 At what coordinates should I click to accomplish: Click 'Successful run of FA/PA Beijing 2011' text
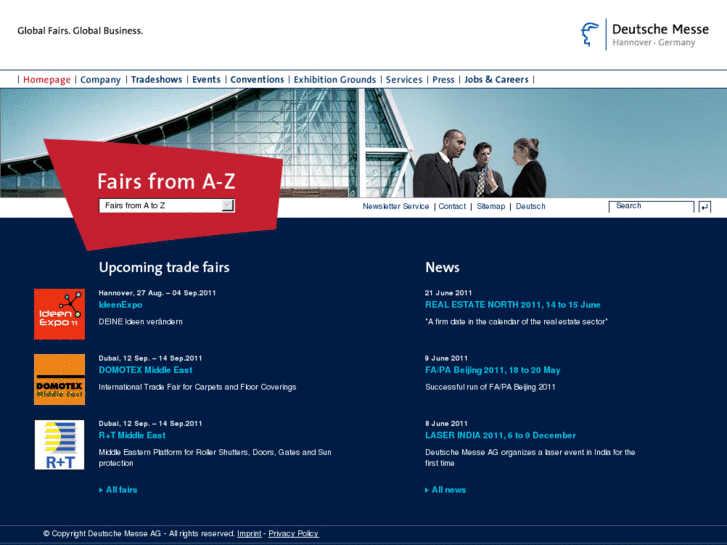490,387
